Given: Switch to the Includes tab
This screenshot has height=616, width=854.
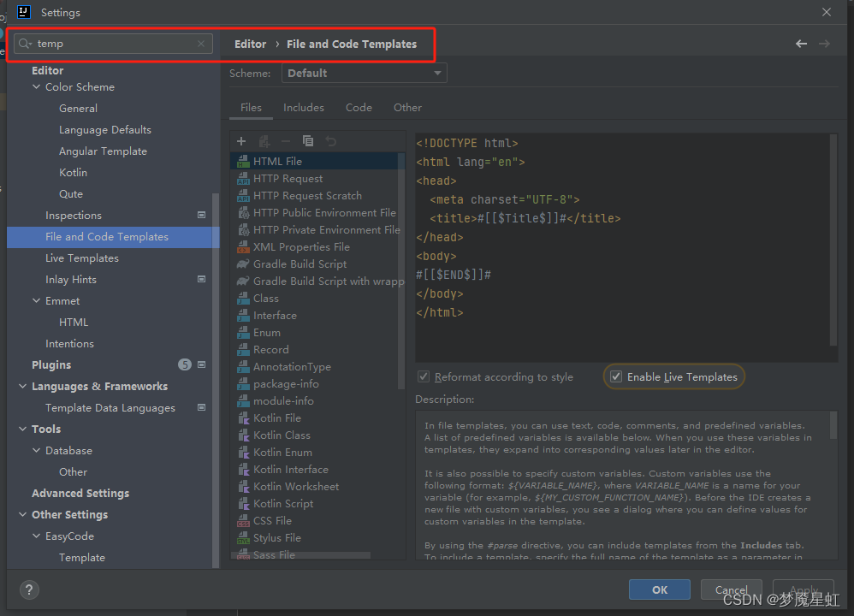Looking at the screenshot, I should pyautogui.click(x=304, y=108).
